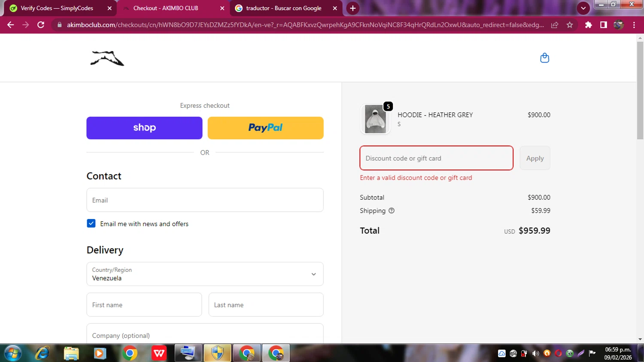The height and width of the screenshot is (362, 644).
Task: View site lock security info
Action: pyautogui.click(x=60, y=25)
